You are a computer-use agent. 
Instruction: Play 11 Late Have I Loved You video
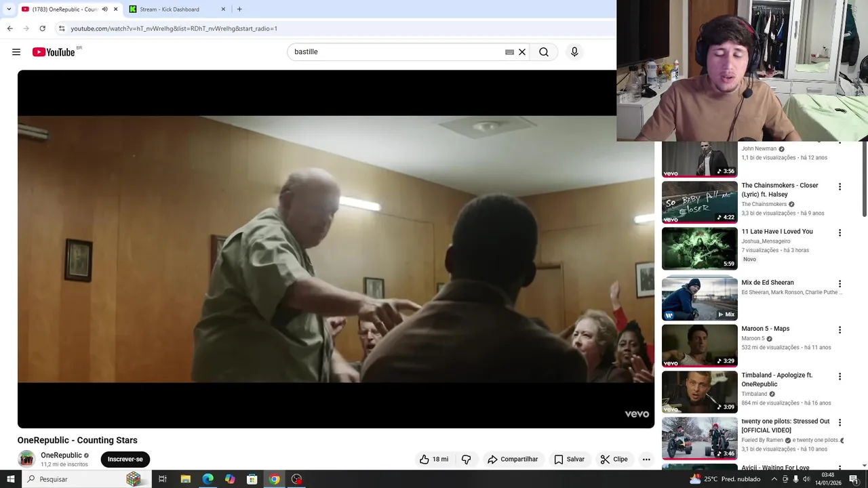(x=699, y=248)
